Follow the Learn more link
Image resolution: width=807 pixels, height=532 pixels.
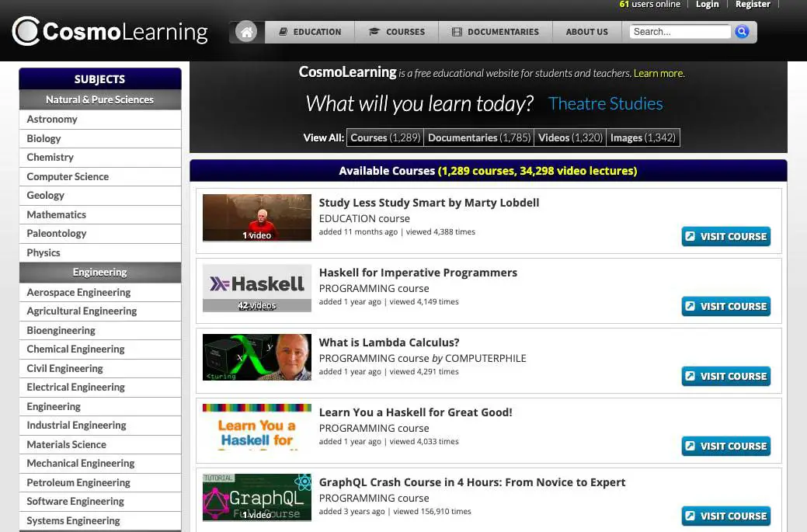tap(659, 73)
